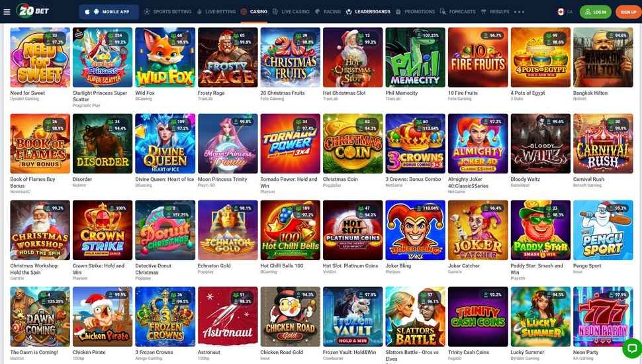
Task: Open the Astronaut game thumbnail
Action: (x=228, y=316)
